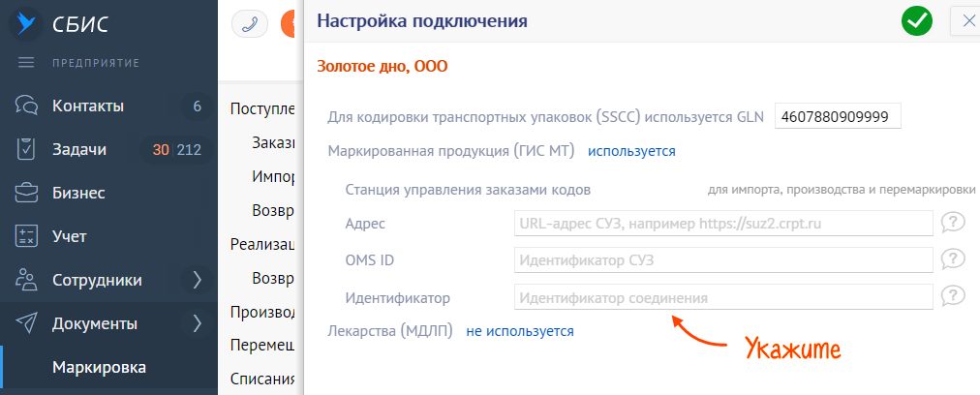Click the phone call icon

(x=249, y=24)
